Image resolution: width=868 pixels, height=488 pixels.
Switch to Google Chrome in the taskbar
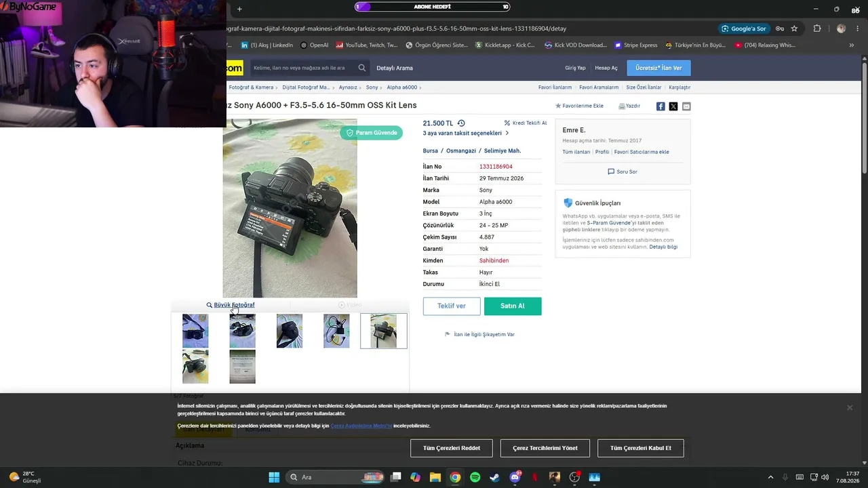coord(455,477)
